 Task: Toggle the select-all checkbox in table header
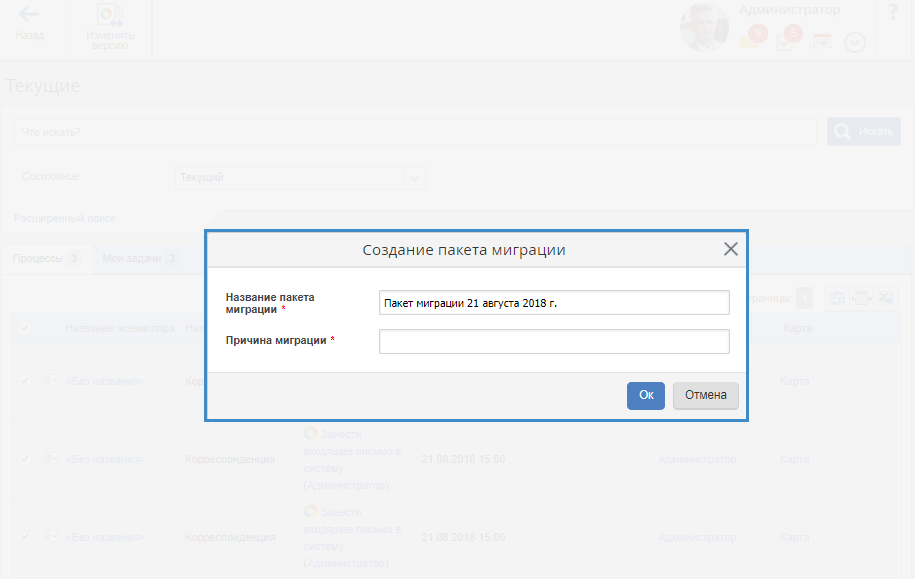point(25,328)
